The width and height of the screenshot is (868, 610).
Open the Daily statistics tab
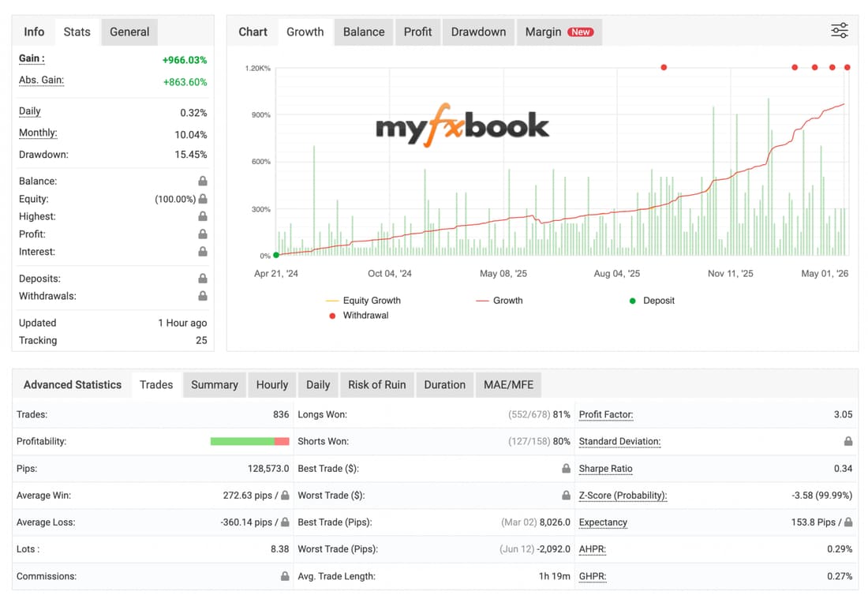[318, 385]
